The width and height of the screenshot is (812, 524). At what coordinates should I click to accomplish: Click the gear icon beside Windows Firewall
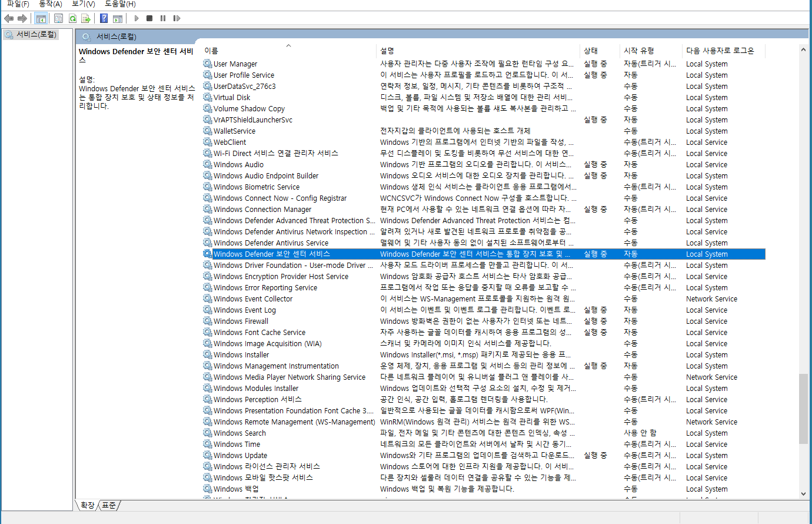point(208,321)
